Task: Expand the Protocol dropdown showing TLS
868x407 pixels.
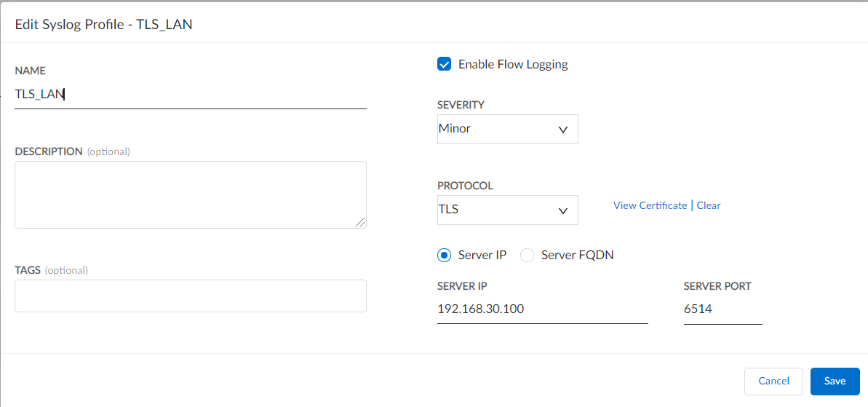Action: [507, 210]
